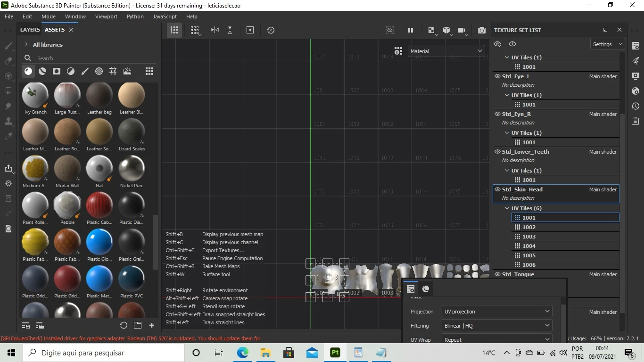
Task: Select the Eraser tool in left toolbar
Action: click(x=8, y=61)
